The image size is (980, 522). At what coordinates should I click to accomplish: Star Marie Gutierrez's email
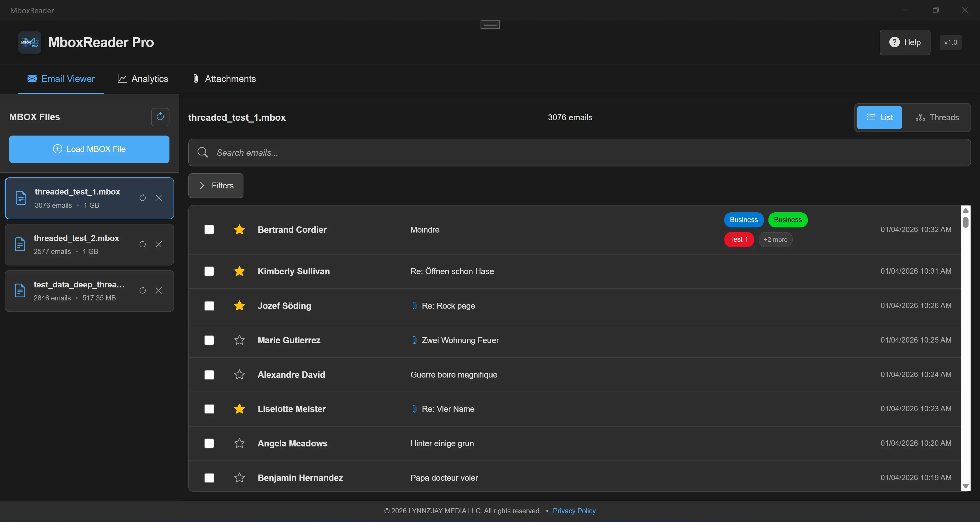pos(239,340)
